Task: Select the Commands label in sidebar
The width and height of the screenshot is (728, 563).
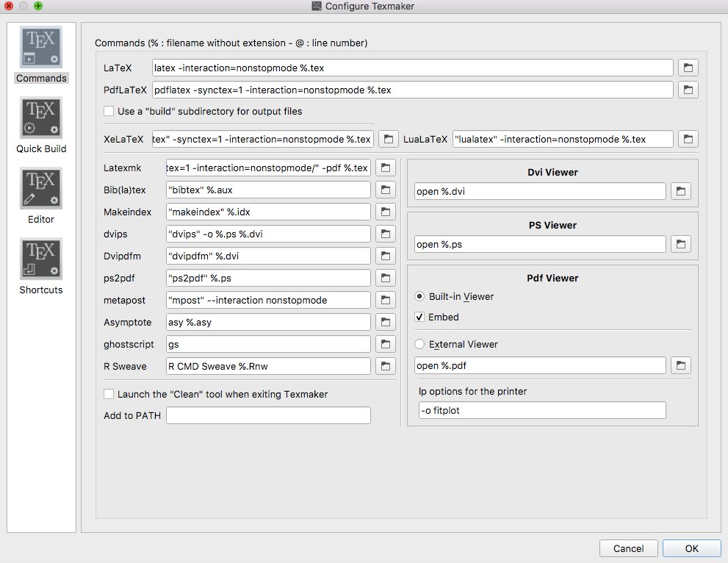Action: pos(41,78)
